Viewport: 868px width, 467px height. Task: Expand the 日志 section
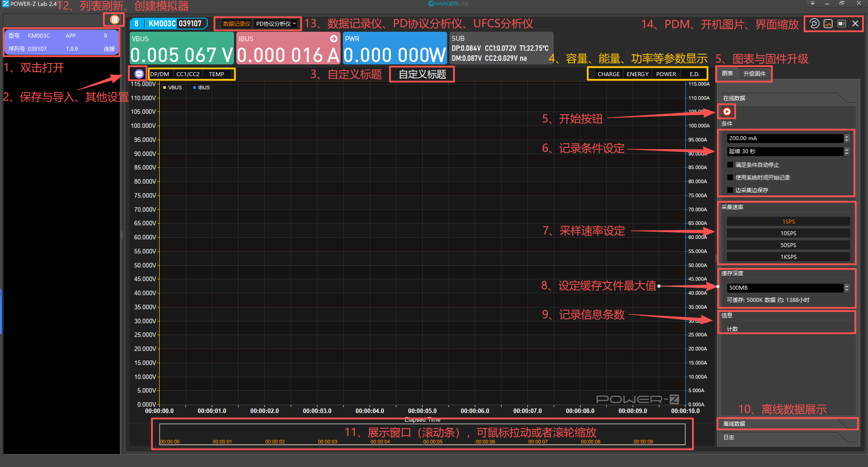click(x=786, y=438)
